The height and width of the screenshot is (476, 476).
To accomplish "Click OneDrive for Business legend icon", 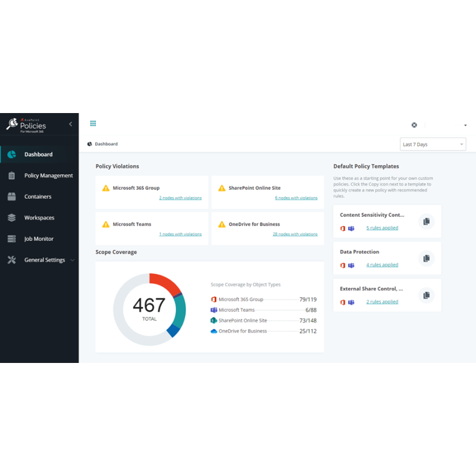I will (x=214, y=331).
